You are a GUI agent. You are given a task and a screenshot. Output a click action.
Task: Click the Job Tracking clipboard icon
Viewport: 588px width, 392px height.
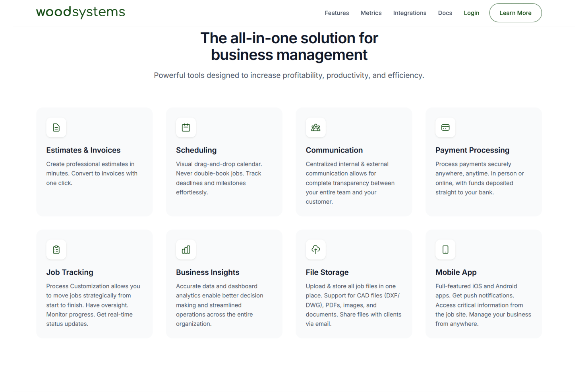(56, 249)
